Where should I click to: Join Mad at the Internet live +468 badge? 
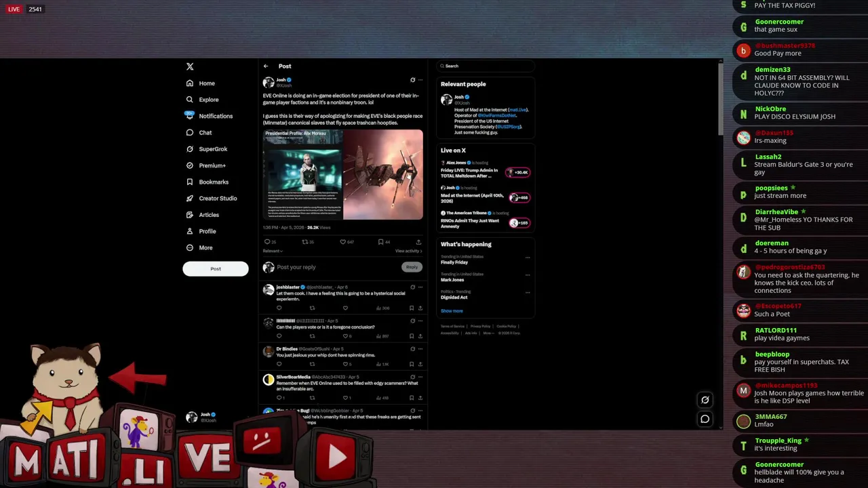point(519,197)
